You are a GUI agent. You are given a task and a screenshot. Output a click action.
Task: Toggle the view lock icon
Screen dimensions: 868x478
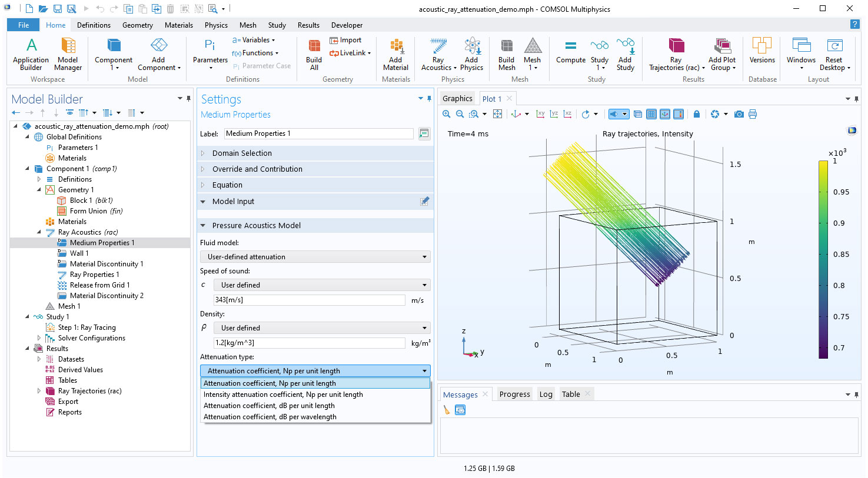pos(697,114)
